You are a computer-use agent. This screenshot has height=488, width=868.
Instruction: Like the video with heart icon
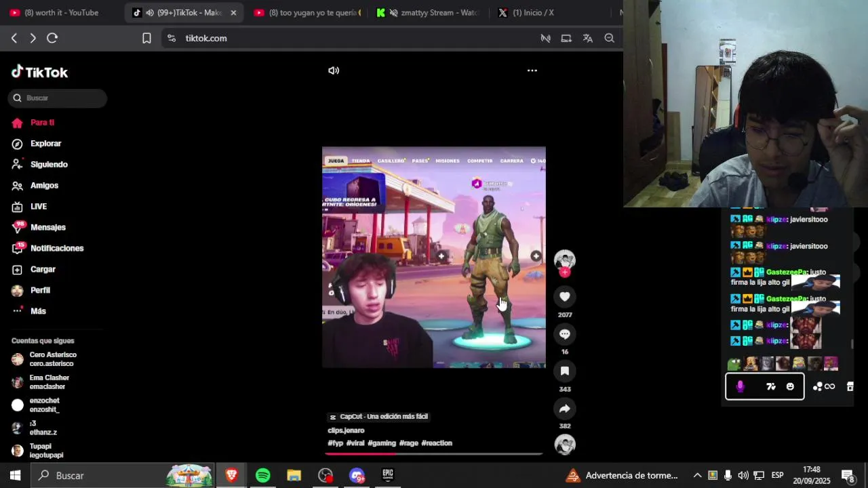(565, 296)
